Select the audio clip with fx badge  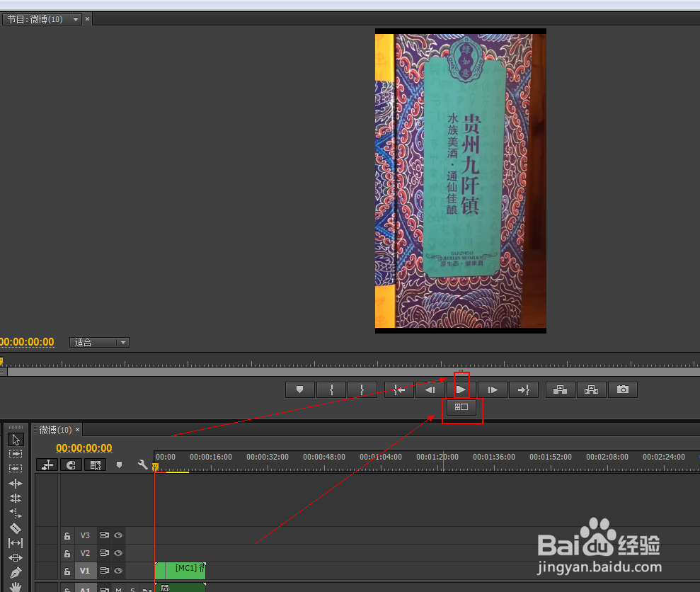click(180, 587)
